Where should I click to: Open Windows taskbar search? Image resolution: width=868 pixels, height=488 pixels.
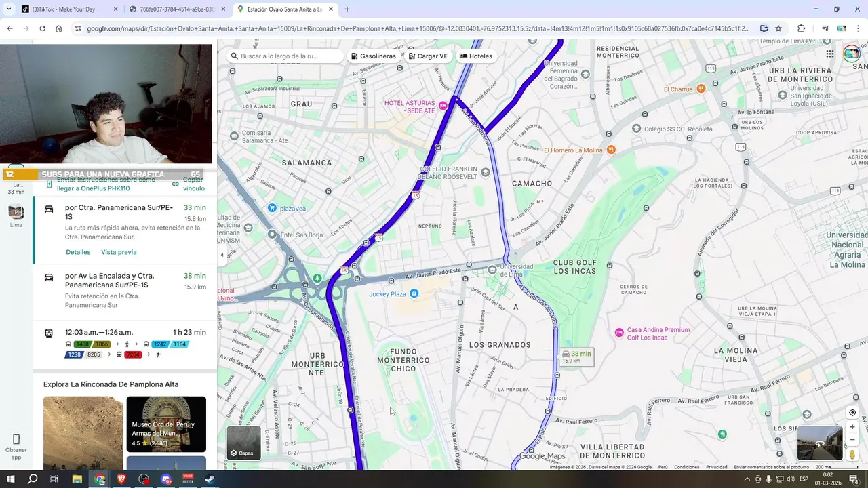(33, 479)
